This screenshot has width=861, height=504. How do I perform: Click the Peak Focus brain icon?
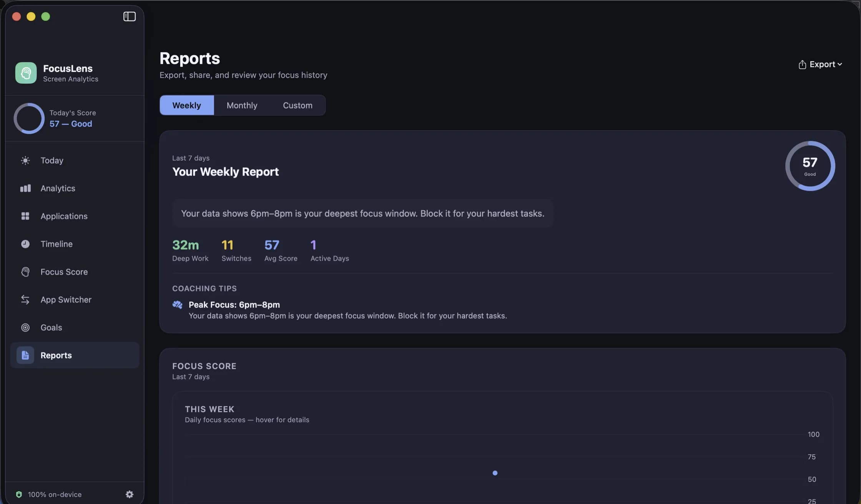click(x=177, y=305)
